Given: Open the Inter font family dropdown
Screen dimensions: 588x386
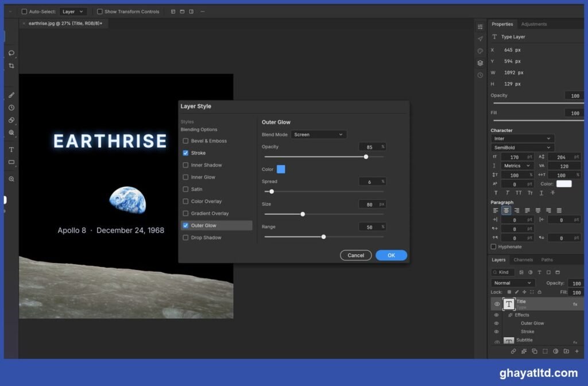Looking at the screenshot, I should (x=523, y=138).
